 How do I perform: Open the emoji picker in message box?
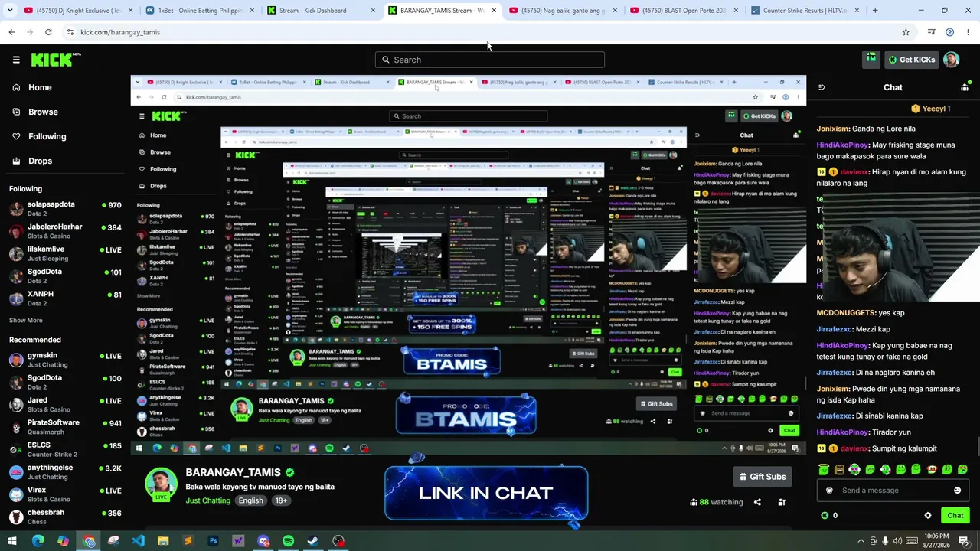pos(957,491)
